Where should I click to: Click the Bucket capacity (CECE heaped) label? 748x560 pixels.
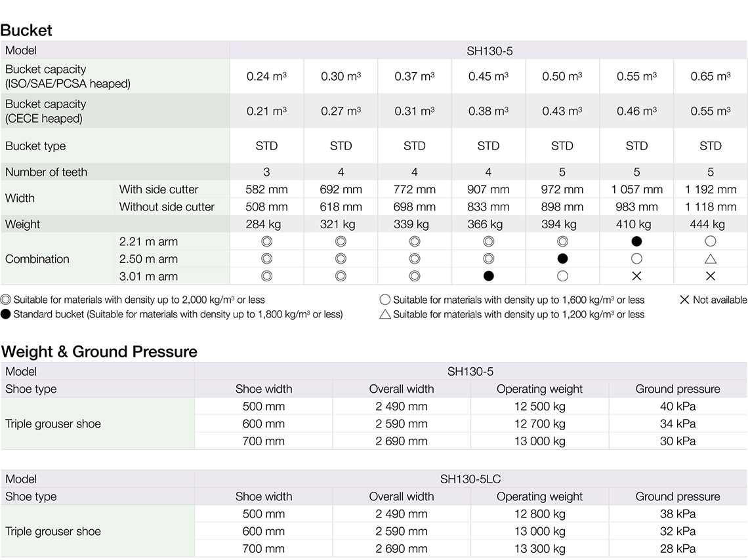45,111
